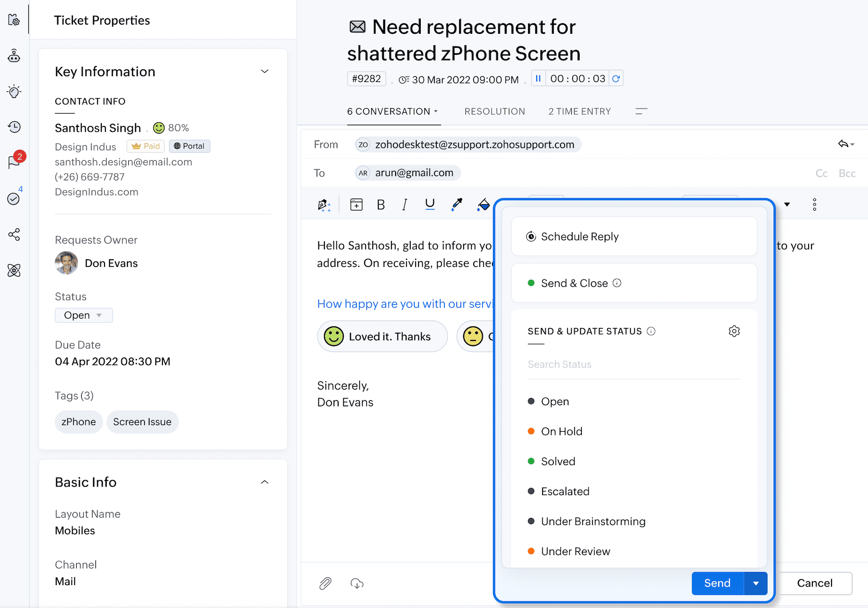Click the Paid crown badge
The width and height of the screenshot is (868, 608).
(x=146, y=146)
